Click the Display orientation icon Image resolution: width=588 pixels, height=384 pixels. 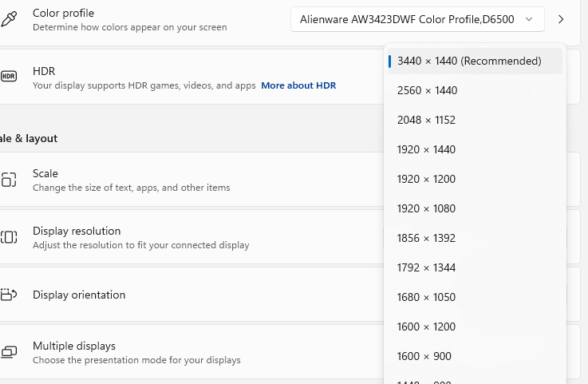point(9,295)
